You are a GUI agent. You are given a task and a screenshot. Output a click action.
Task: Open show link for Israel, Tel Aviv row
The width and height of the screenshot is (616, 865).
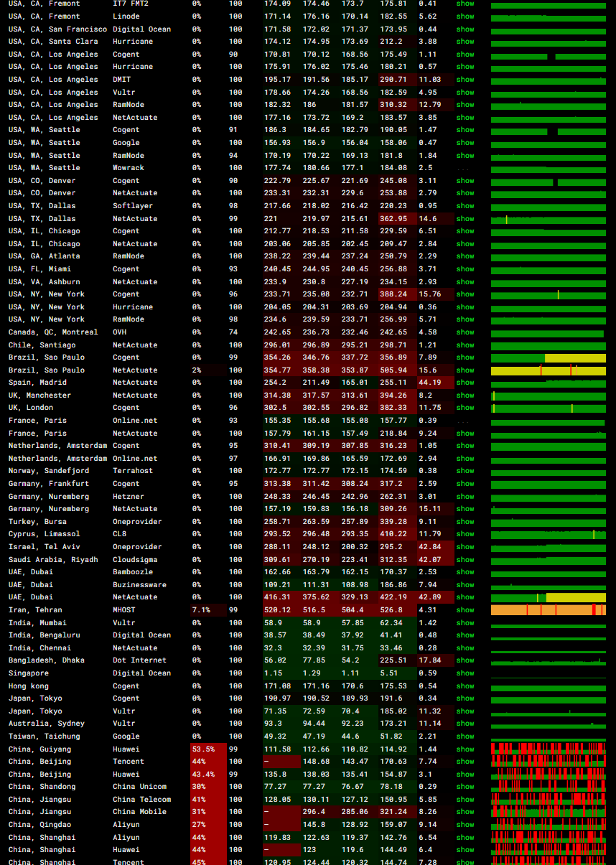[x=465, y=547]
